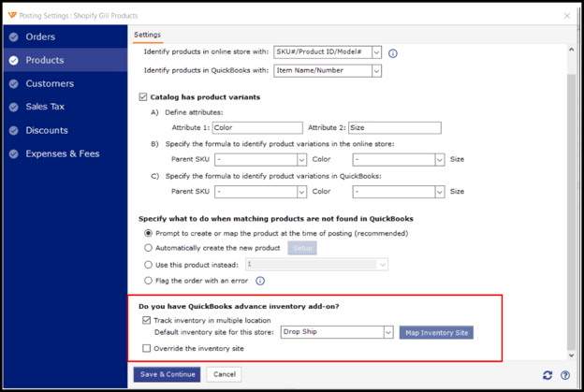This screenshot has width=584, height=392.
Task: Click the Setup button
Action: tap(302, 248)
